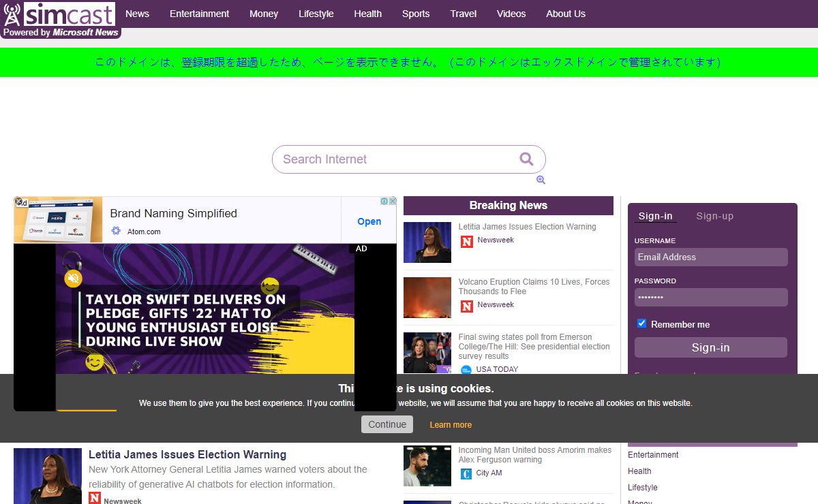
Task: Click Letitia James thumbnail in Breaking News
Action: click(x=427, y=242)
